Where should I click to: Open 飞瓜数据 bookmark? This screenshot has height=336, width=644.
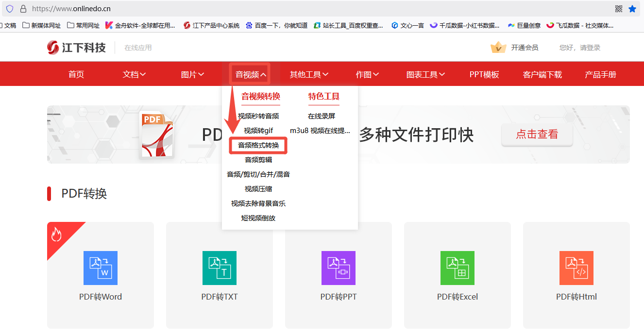click(x=580, y=25)
